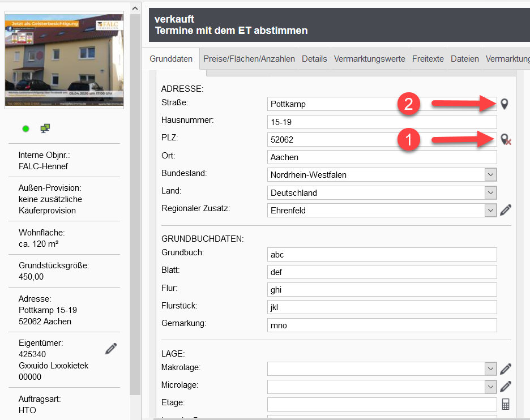Click the green status indicator dot

point(25,129)
